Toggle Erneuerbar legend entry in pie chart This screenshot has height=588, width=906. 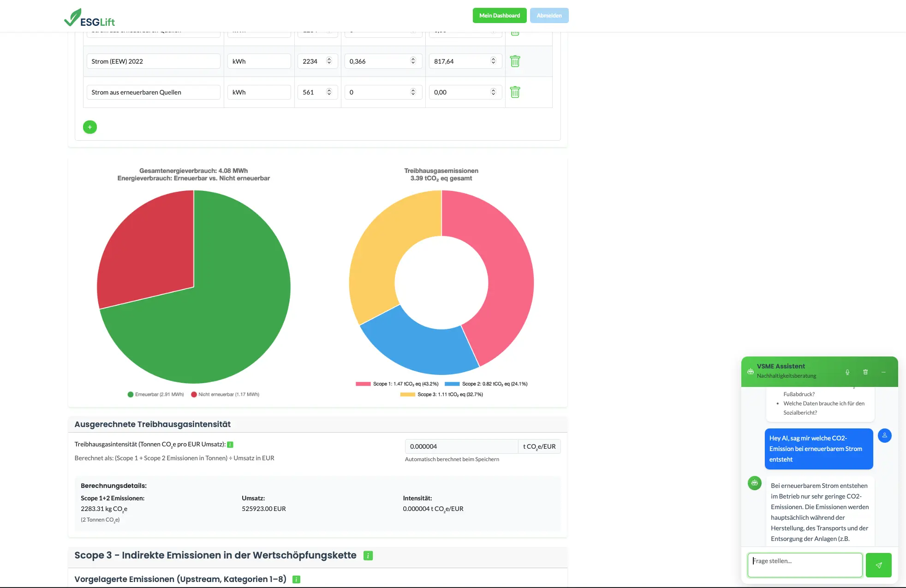tap(156, 394)
